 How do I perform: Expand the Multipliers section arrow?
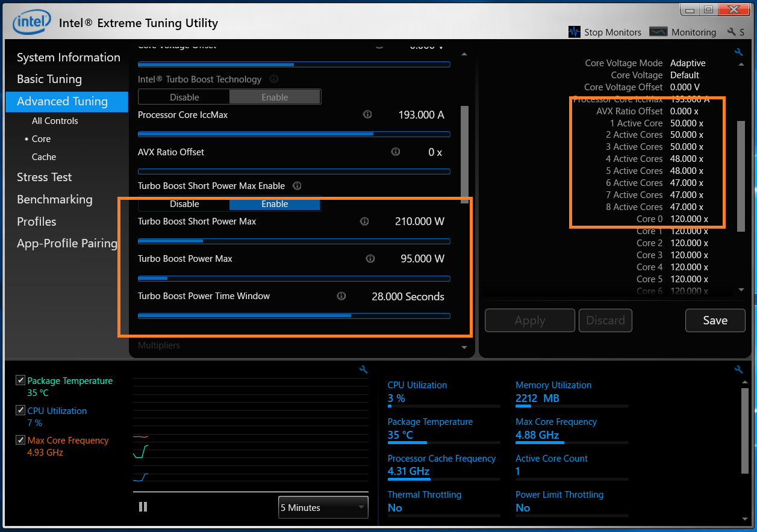point(464,347)
